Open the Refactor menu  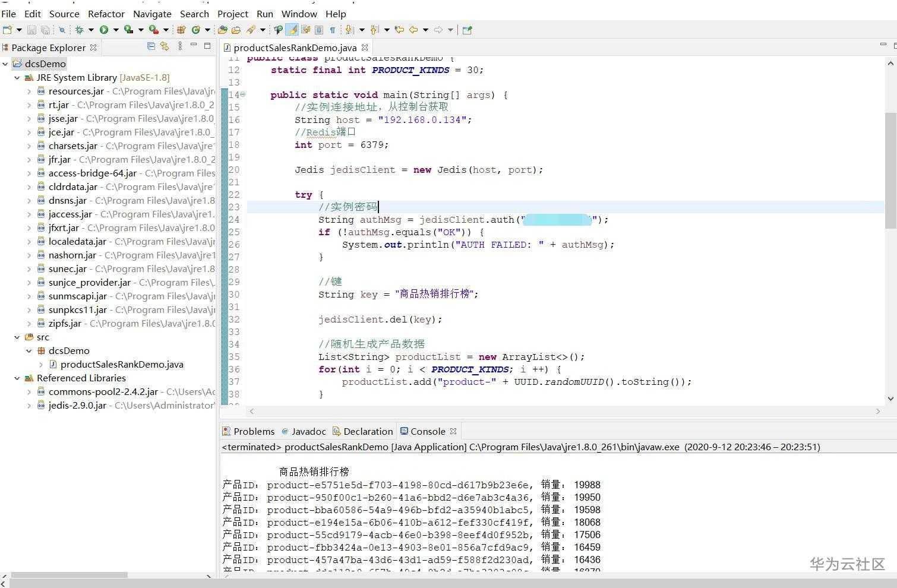pyautogui.click(x=106, y=14)
